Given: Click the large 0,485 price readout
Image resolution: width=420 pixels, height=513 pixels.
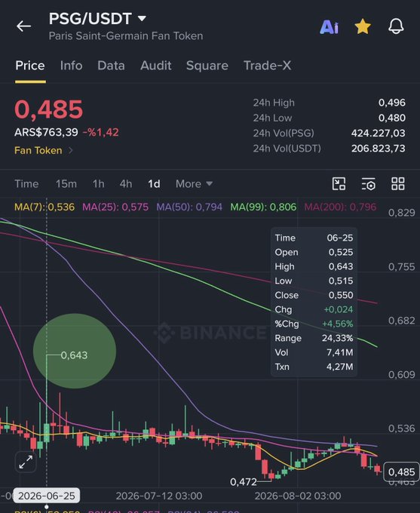Looking at the screenshot, I should point(49,109).
